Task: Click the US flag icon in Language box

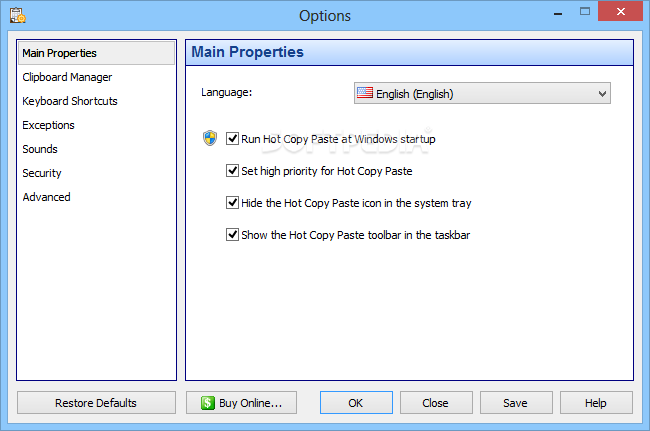Action: pyautogui.click(x=365, y=93)
